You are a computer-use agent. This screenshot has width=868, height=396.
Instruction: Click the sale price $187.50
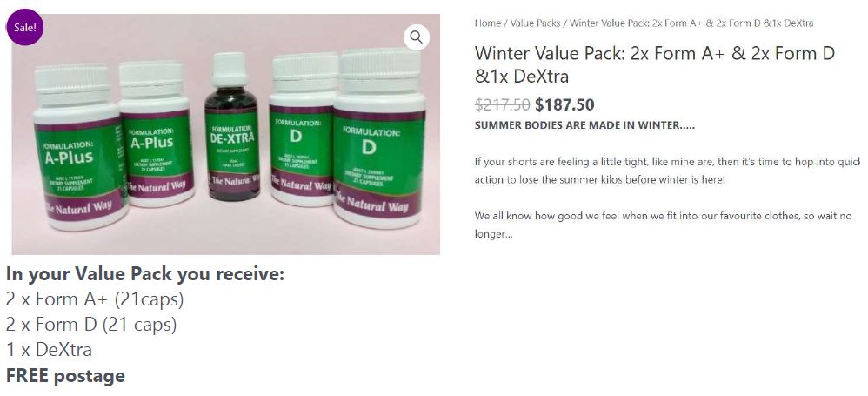564,104
